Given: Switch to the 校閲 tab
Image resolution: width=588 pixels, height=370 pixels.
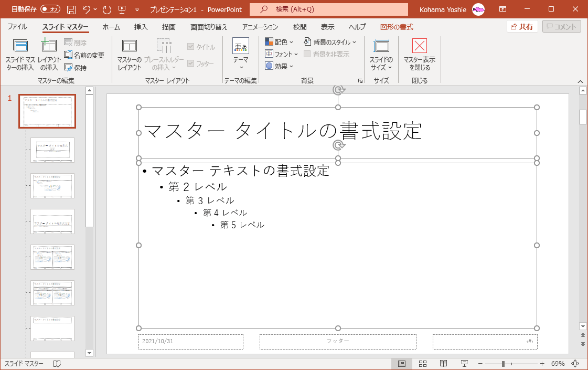Looking at the screenshot, I should click(300, 27).
